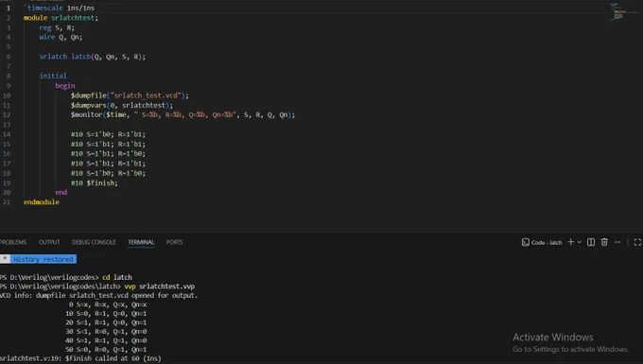Add a new terminal with plus icon

[570, 242]
